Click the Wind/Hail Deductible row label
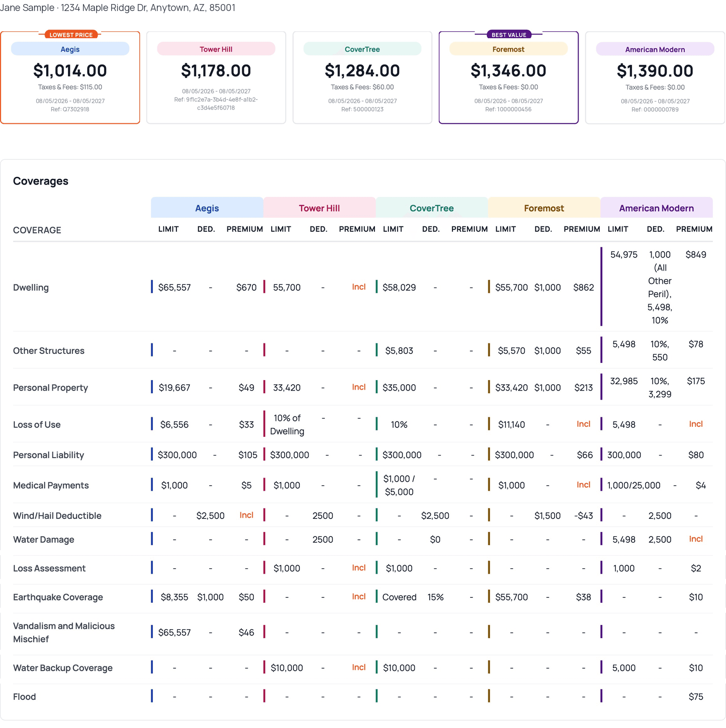726x728 pixels. tap(57, 516)
